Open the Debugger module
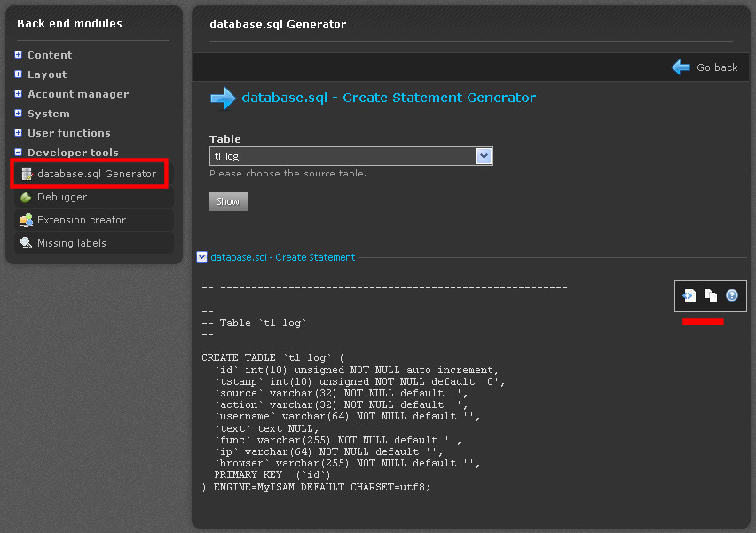This screenshot has height=533, width=756. point(62,197)
